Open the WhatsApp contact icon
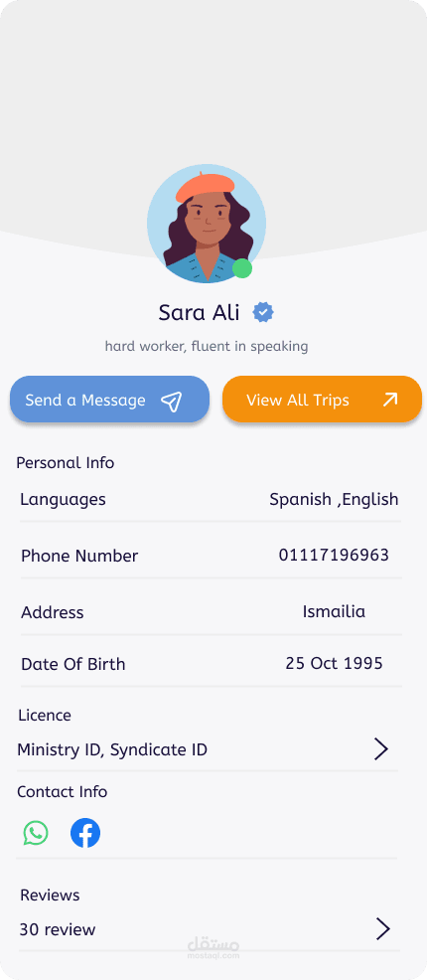Screen dimensions: 427x980 click(36, 833)
